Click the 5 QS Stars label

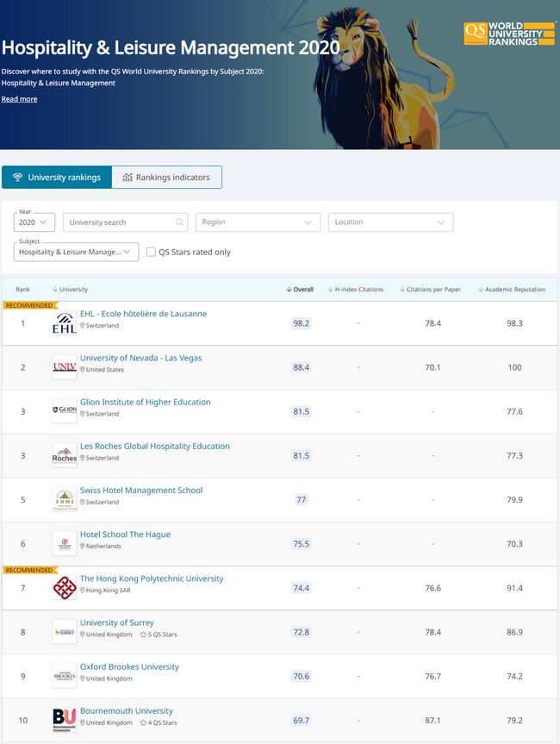tap(162, 635)
